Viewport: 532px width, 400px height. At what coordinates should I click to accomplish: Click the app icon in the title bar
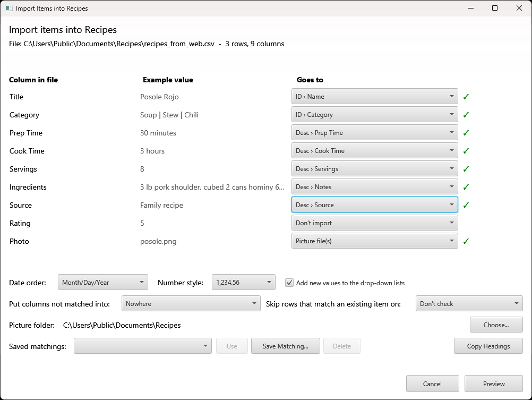coord(9,8)
